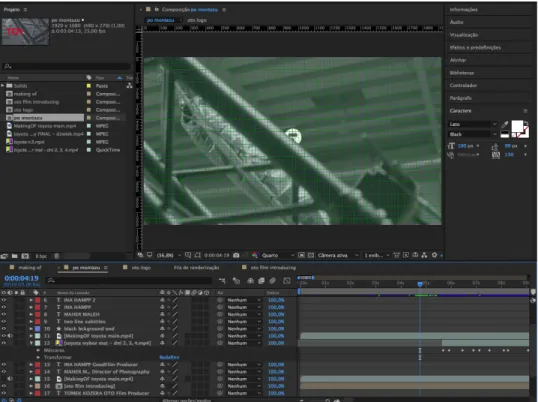Open the graph editor icon
538x402 pixels.
[x=287, y=281]
